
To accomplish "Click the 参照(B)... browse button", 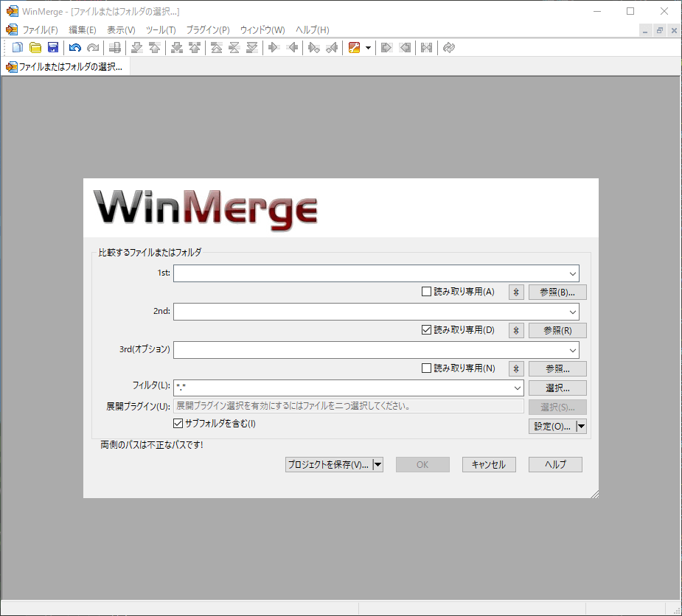I will 557,292.
